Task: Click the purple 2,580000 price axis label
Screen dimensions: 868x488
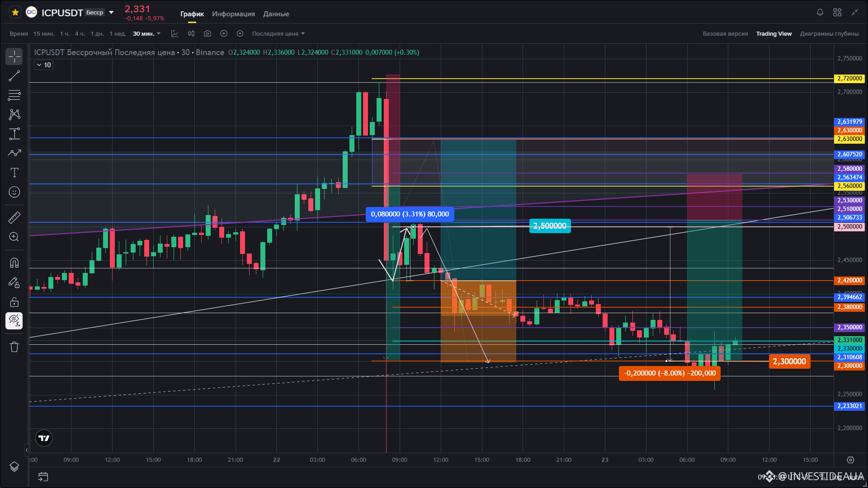Action: click(849, 169)
